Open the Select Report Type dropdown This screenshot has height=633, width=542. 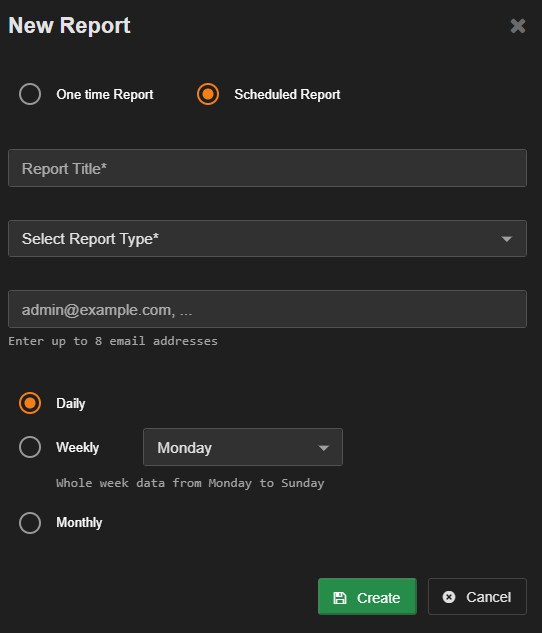[x=267, y=239]
